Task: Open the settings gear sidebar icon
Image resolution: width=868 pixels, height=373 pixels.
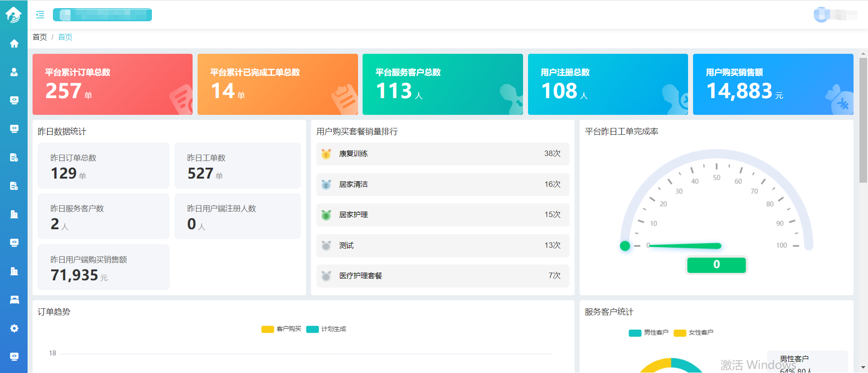Action: (14, 328)
